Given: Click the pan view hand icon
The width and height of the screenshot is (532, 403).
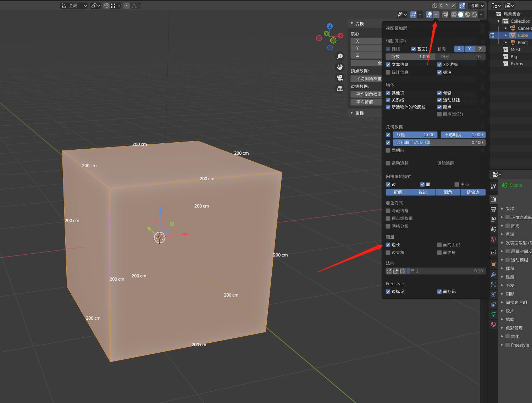Looking at the screenshot, I should click(x=340, y=67).
